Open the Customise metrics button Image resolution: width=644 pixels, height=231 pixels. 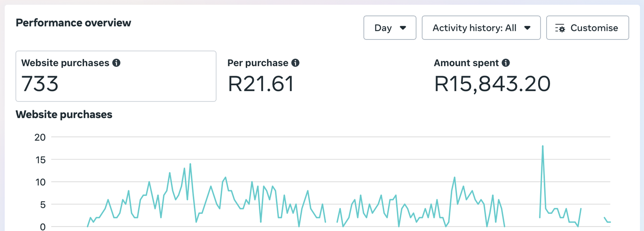pos(587,28)
